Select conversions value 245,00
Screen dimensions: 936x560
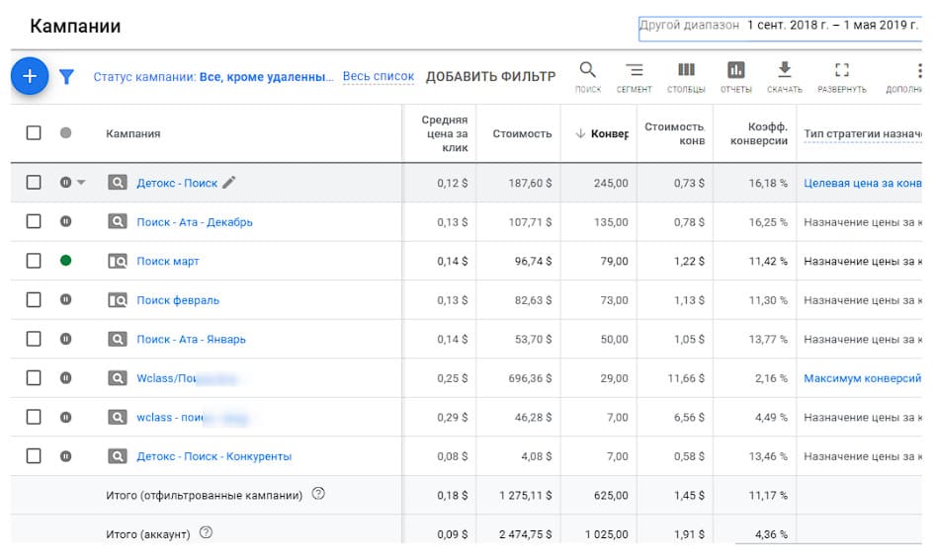click(x=611, y=183)
